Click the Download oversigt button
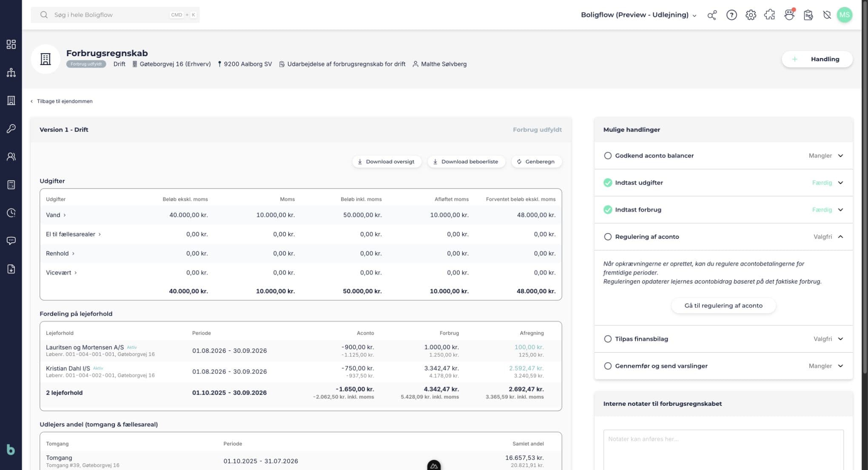This screenshot has height=470, width=868. pos(387,162)
